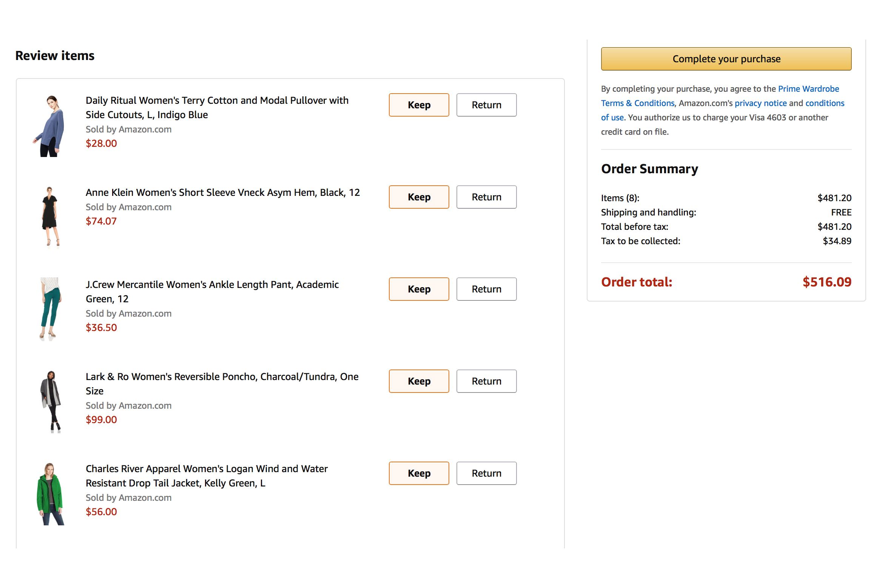882x588 pixels.
Task: Return the Lark & Ro Poncho
Action: click(x=486, y=381)
